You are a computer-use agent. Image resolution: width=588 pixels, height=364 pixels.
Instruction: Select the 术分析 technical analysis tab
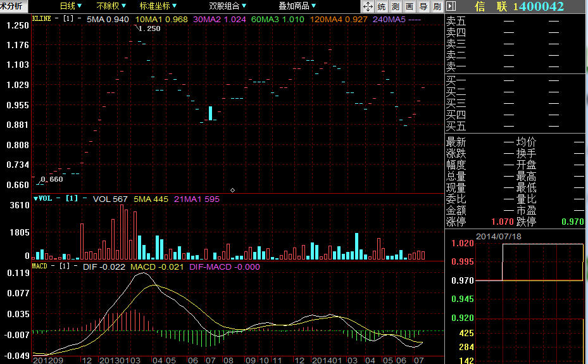(13, 6)
